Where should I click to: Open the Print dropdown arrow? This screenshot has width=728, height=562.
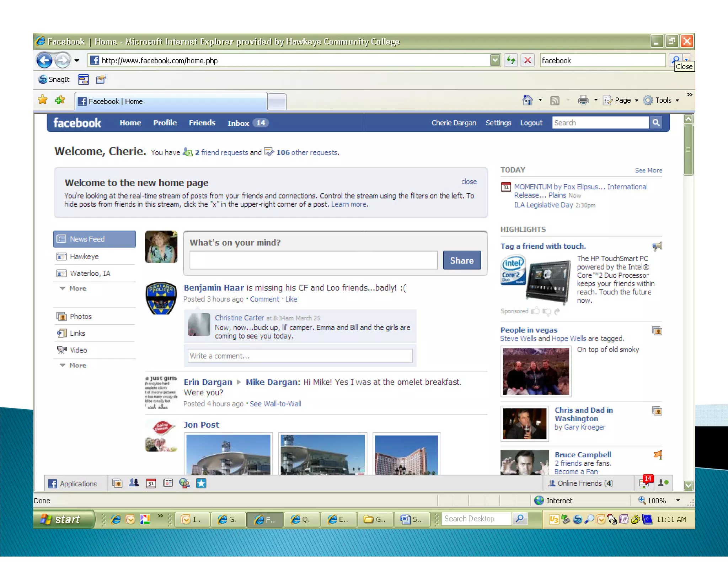click(596, 100)
